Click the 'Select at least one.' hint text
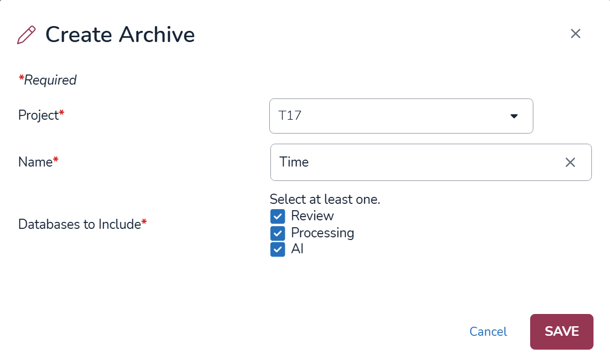The height and width of the screenshot is (364, 610). point(325,199)
